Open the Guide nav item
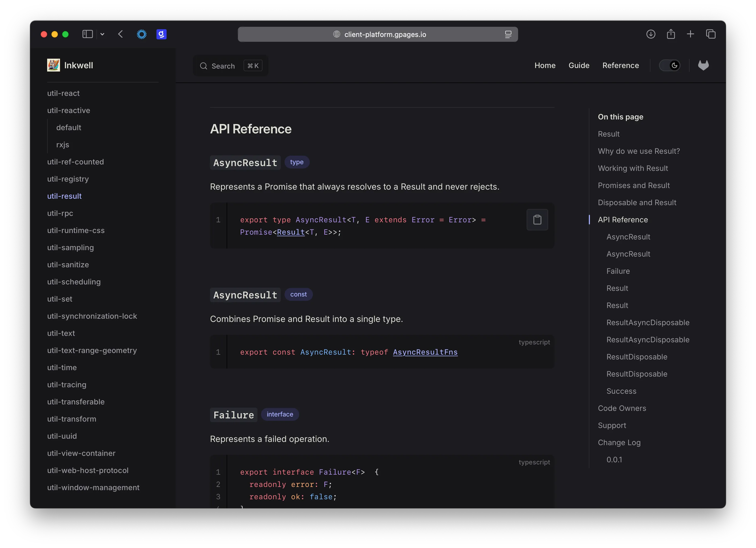756x548 pixels. [x=579, y=65]
